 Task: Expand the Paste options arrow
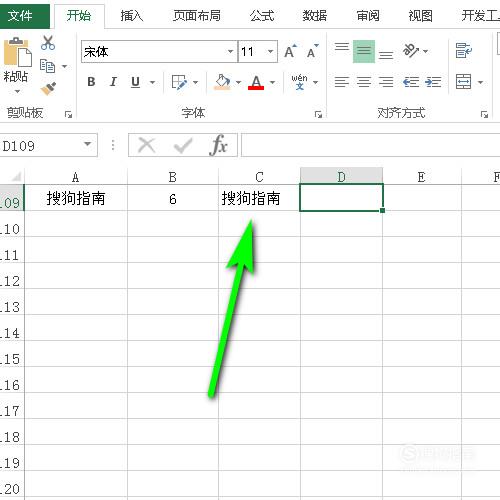point(17,91)
